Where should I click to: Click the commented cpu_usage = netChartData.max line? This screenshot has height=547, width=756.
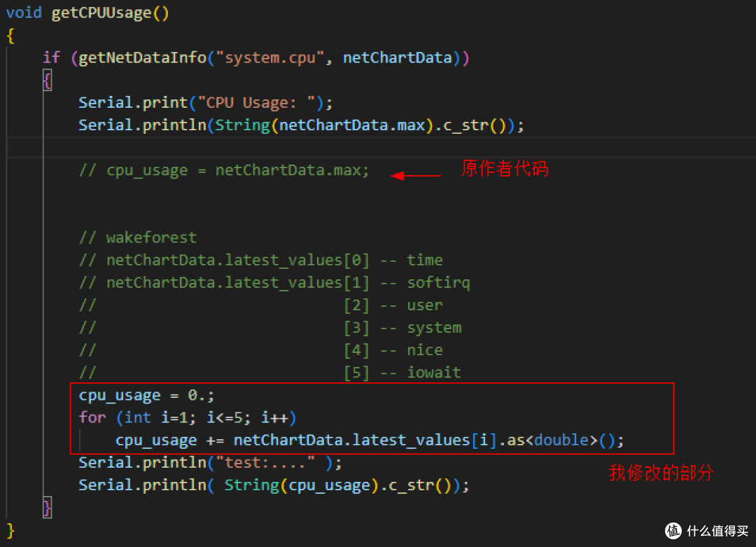tap(224, 170)
